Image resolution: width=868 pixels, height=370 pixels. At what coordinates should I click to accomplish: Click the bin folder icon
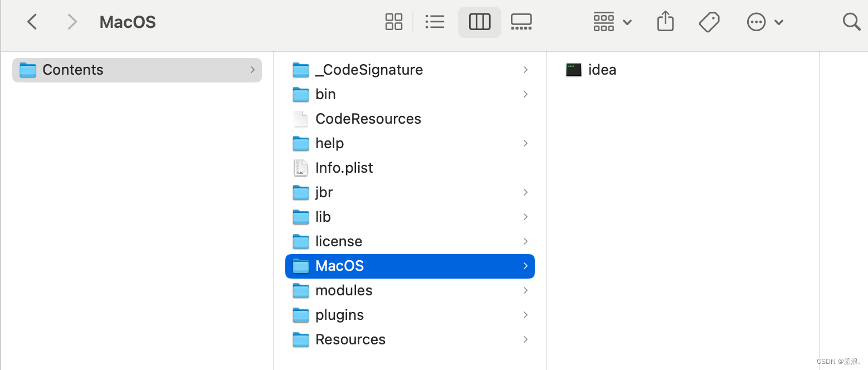(301, 94)
